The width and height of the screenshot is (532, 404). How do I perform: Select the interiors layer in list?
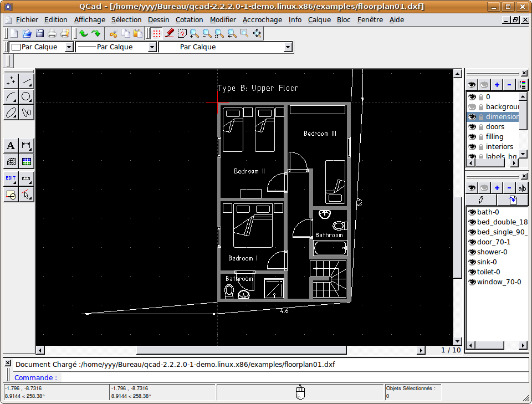(499, 147)
